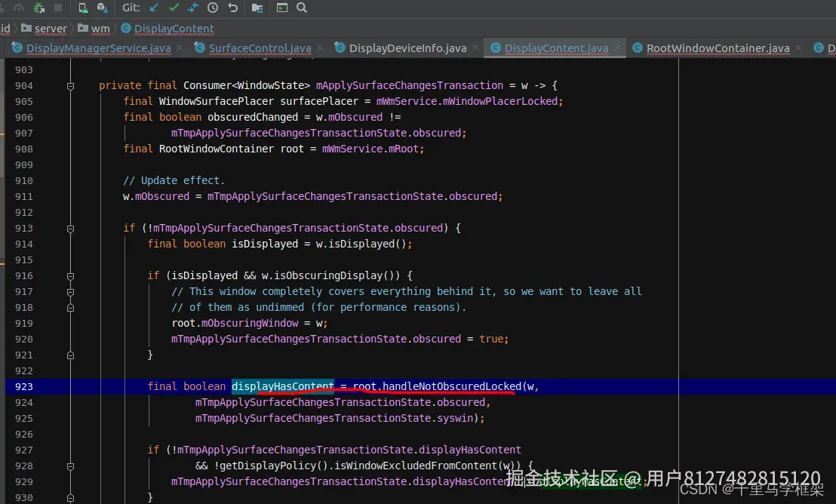Click obscuredChanged variable on line 906
836x504 pixels.
253,117
